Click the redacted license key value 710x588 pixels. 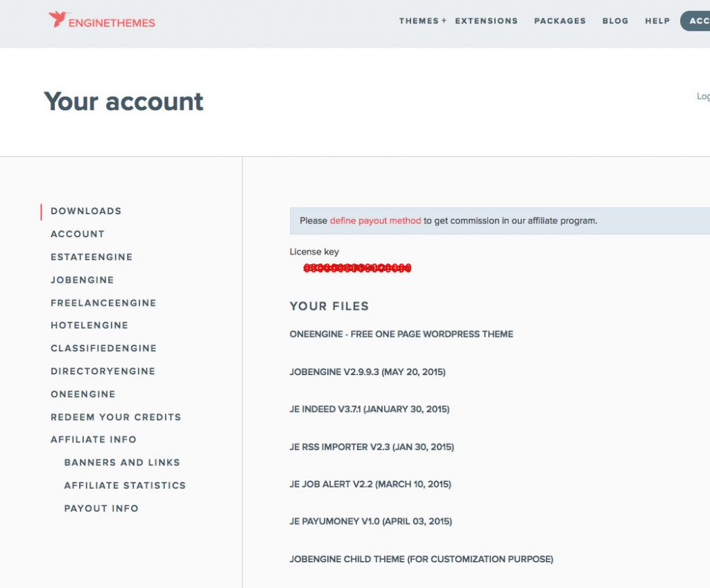pos(357,268)
